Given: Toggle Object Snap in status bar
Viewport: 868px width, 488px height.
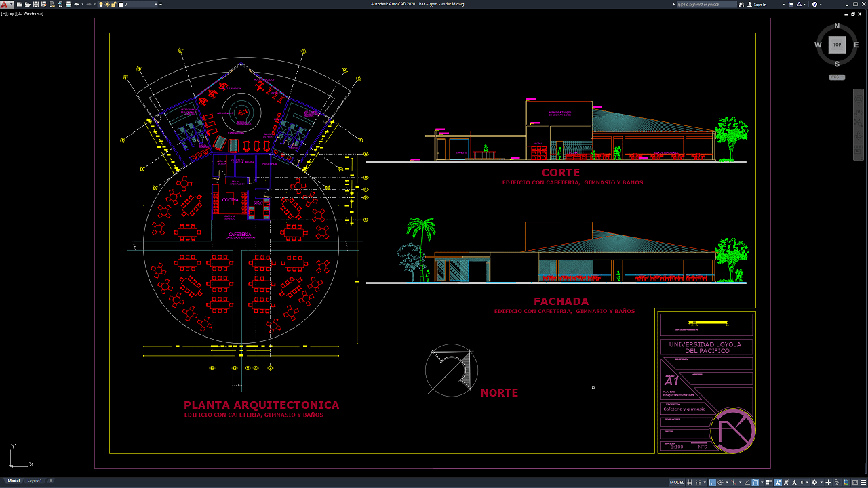Looking at the screenshot, I should coord(756,482).
